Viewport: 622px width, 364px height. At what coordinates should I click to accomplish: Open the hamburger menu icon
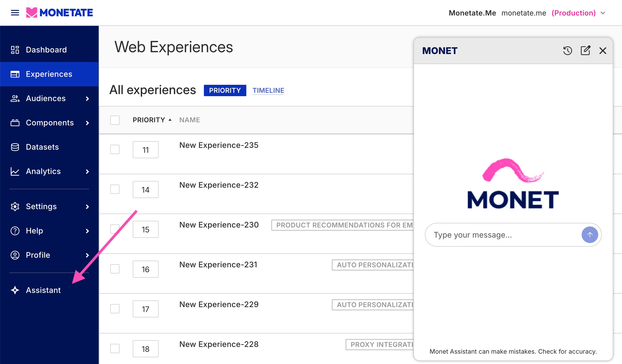click(x=15, y=13)
